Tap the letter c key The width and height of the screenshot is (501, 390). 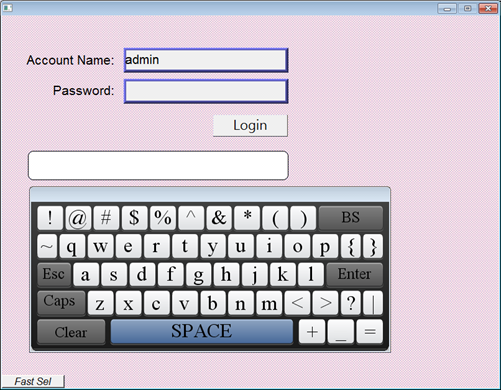click(157, 303)
